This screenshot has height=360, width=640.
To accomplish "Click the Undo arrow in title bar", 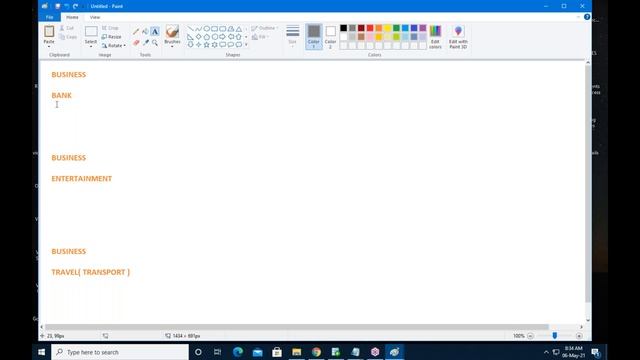I will (67, 6).
